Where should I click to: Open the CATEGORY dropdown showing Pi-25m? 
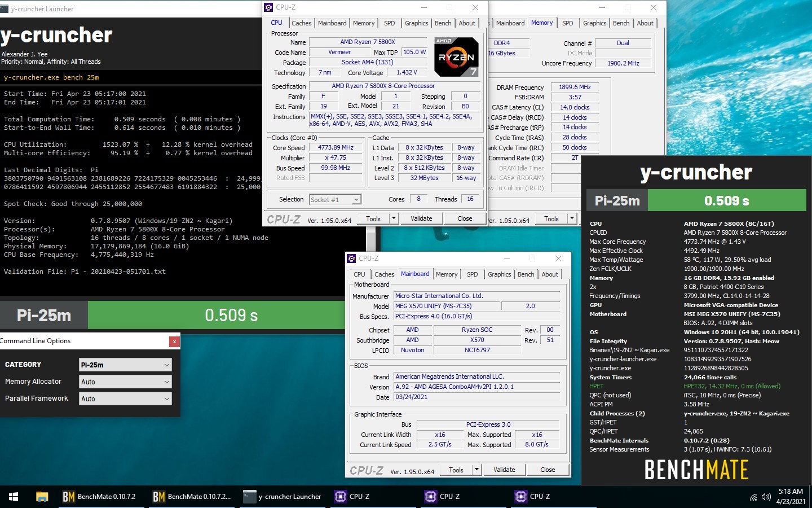125,365
